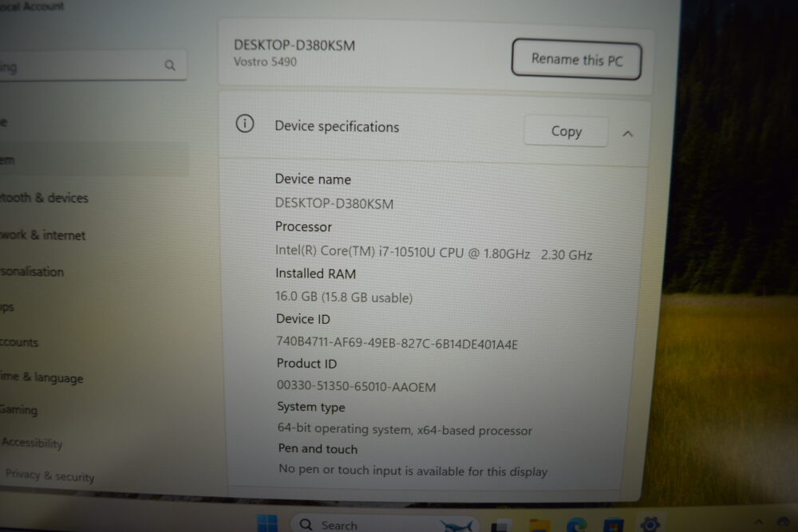798x532 pixels.
Task: Click the Processor label
Action: pyautogui.click(x=303, y=227)
